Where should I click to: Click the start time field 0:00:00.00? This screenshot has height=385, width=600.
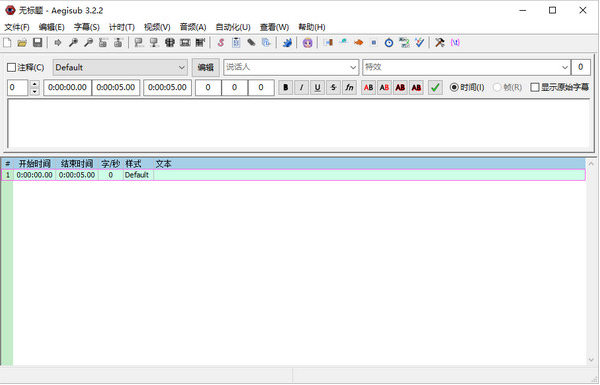coord(67,88)
